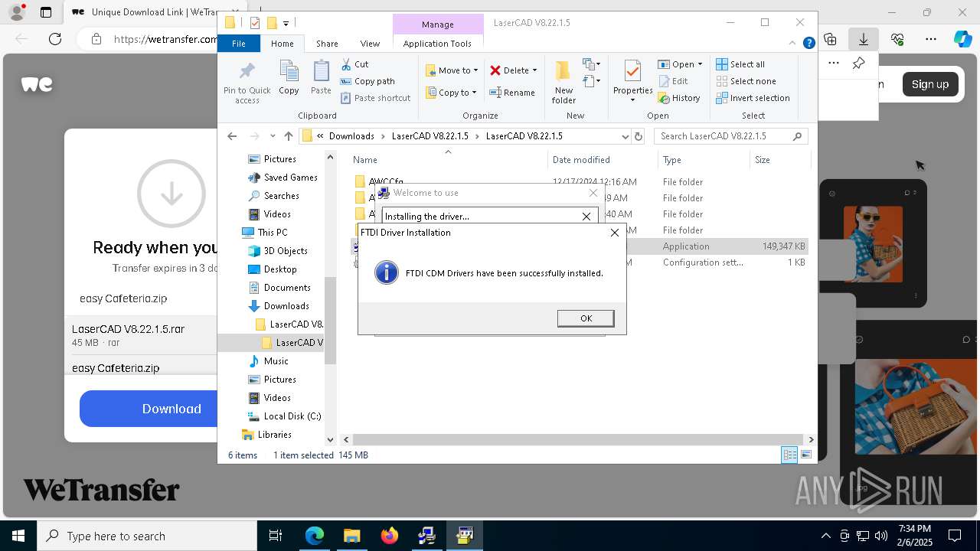
Task: Close the Welcome to use window
Action: (x=593, y=193)
